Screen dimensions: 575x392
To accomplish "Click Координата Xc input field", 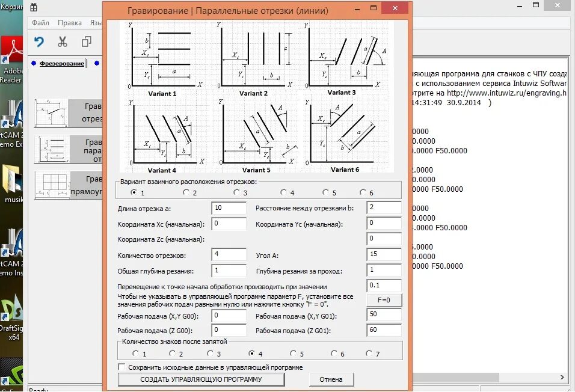I will tap(229, 224).
